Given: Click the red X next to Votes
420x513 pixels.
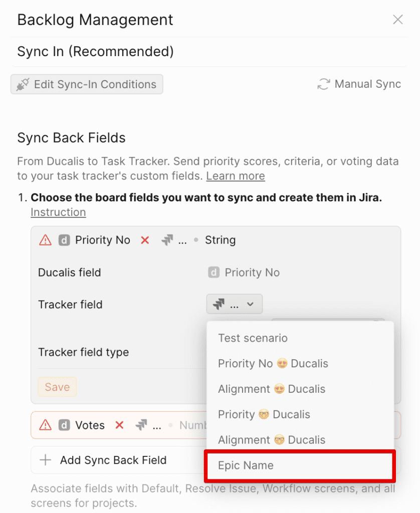Looking at the screenshot, I should [119, 425].
